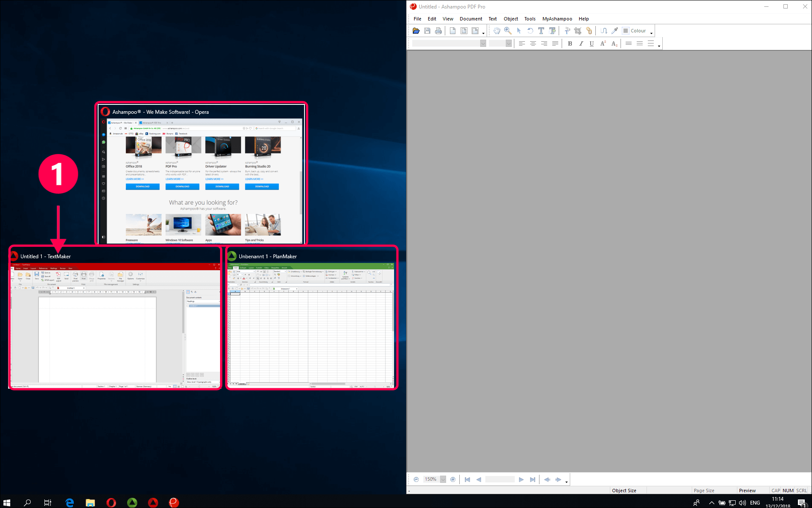Open the MyAshampoo menu
812x508 pixels.
tap(557, 19)
